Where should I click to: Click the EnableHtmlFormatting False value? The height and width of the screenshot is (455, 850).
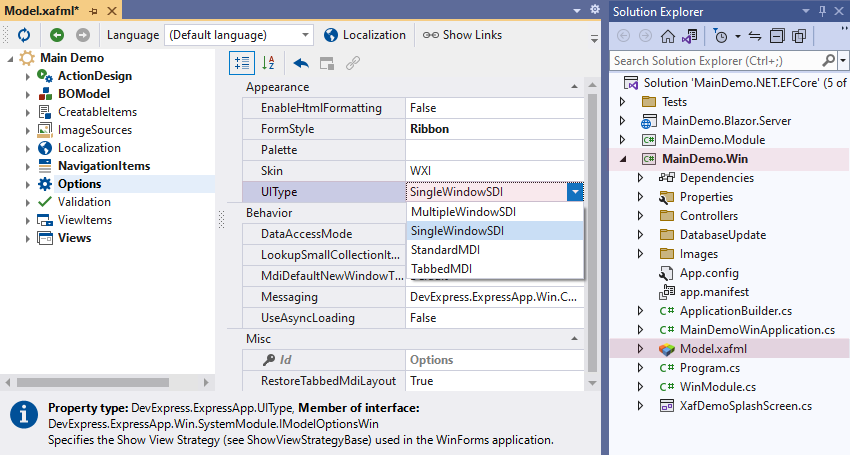point(494,108)
